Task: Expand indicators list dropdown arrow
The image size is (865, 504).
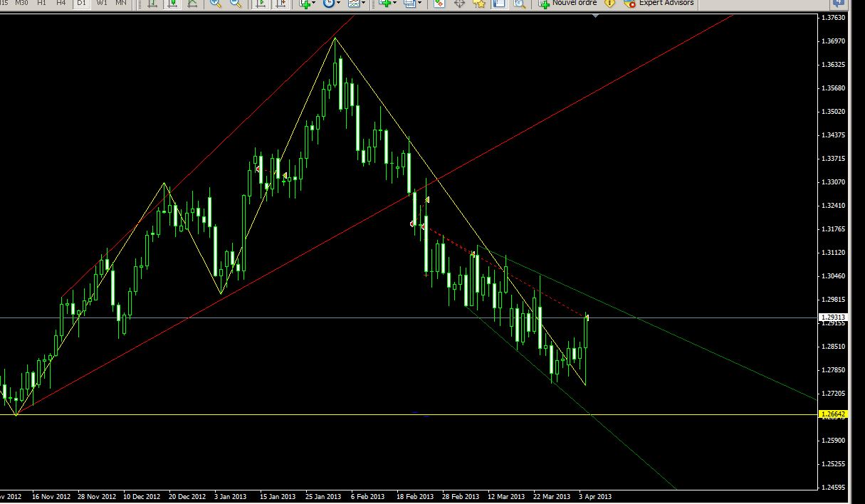Action: (x=314, y=4)
